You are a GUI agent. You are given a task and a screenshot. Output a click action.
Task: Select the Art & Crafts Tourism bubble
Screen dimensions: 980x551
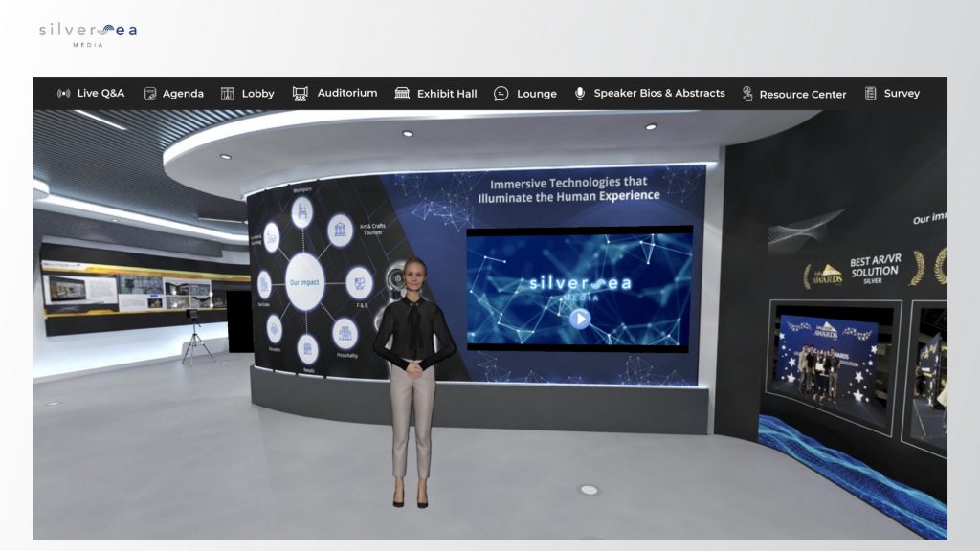tap(340, 230)
